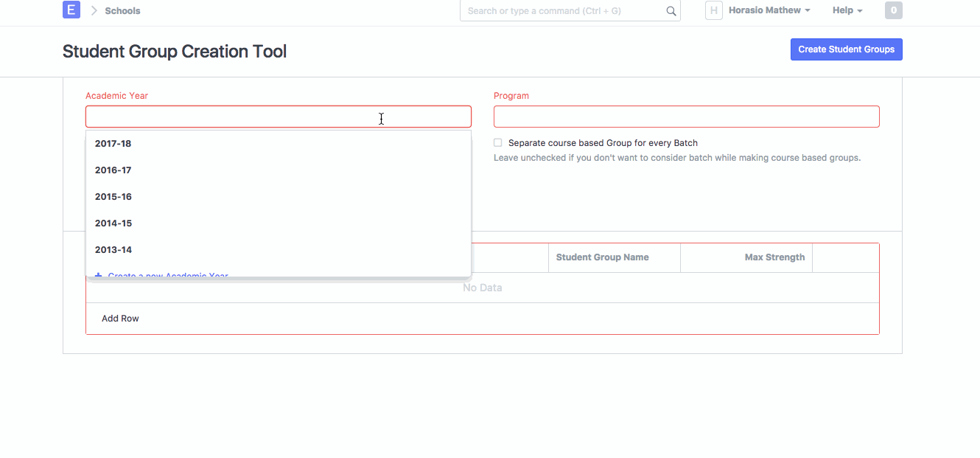This screenshot has height=458, width=980.
Task: Click the Academic Year input field
Action: tap(278, 117)
